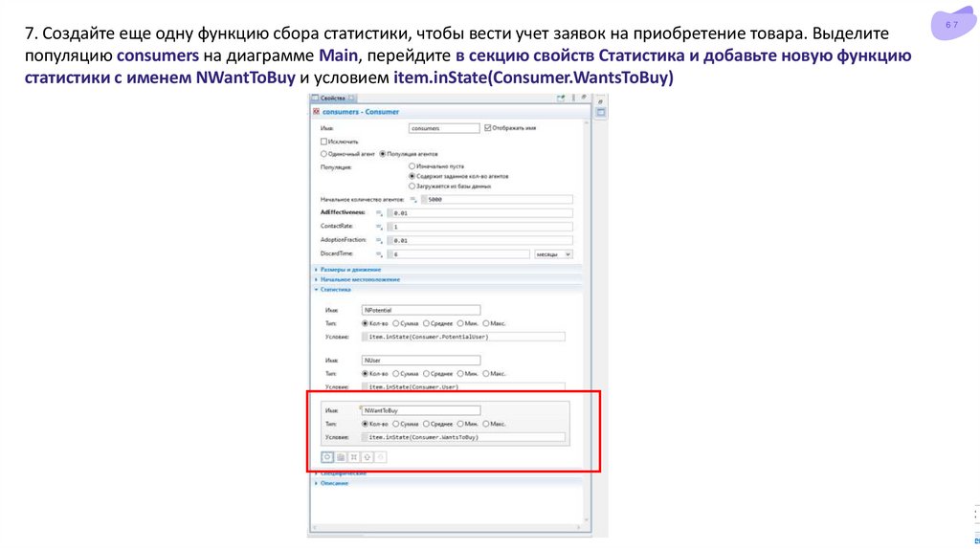Image resolution: width=980 pixels, height=549 pixels.
Task: Toggle the 'Исключить' checkbox
Action: 323,142
